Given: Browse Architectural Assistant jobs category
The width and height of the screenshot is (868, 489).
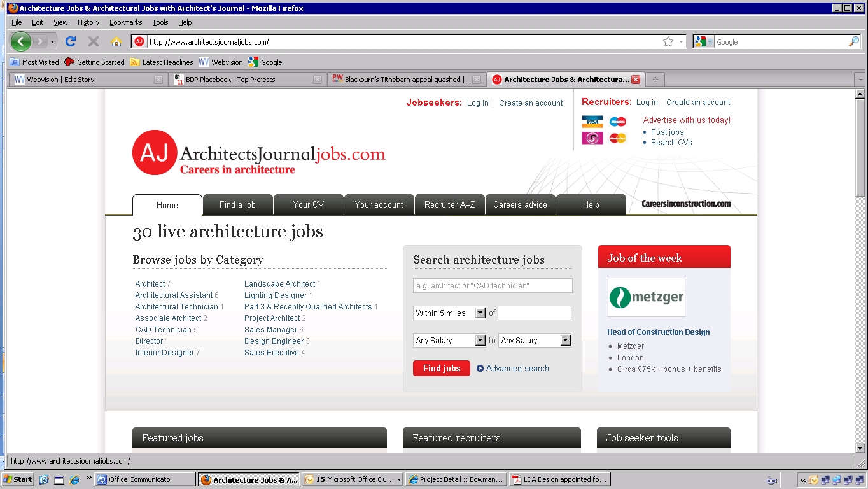Looking at the screenshot, I should pos(174,295).
